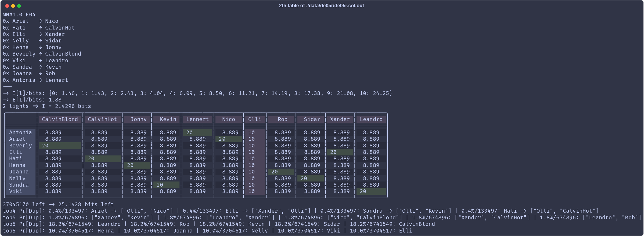Click the highlighted 20 in Hati's CalvinHot cell

point(102,158)
